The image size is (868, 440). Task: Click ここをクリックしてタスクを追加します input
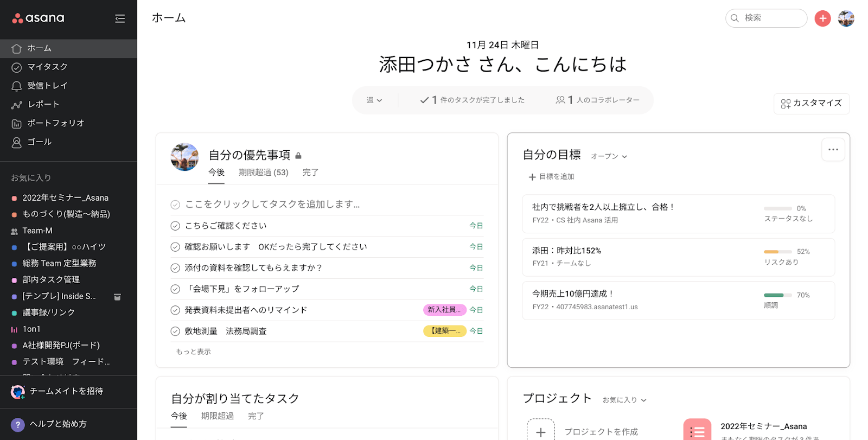[272, 205]
